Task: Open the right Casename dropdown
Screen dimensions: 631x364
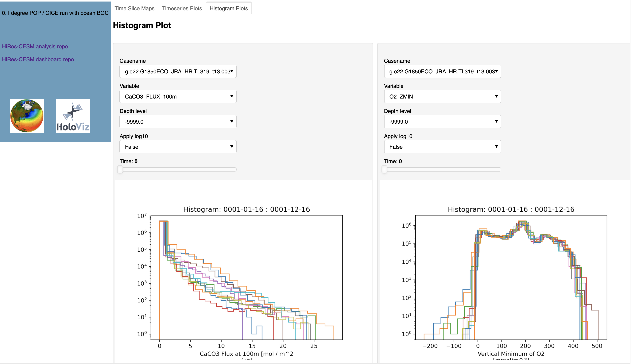Action: [442, 72]
